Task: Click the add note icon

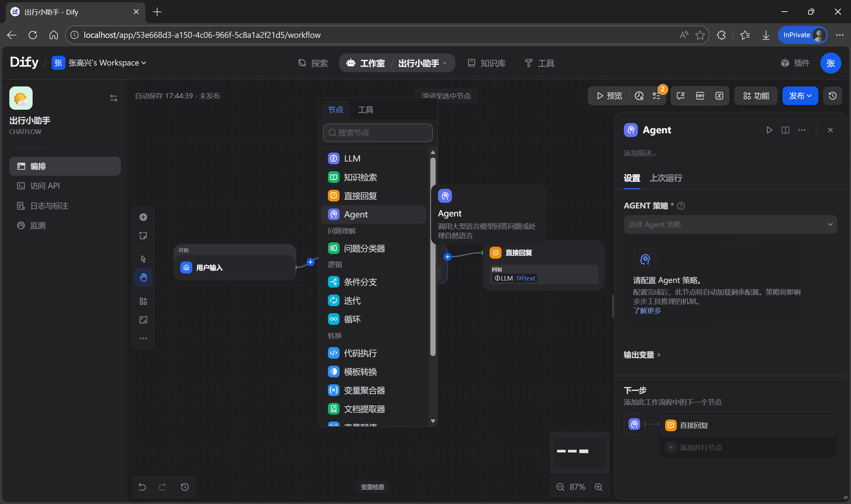Action: [143, 235]
